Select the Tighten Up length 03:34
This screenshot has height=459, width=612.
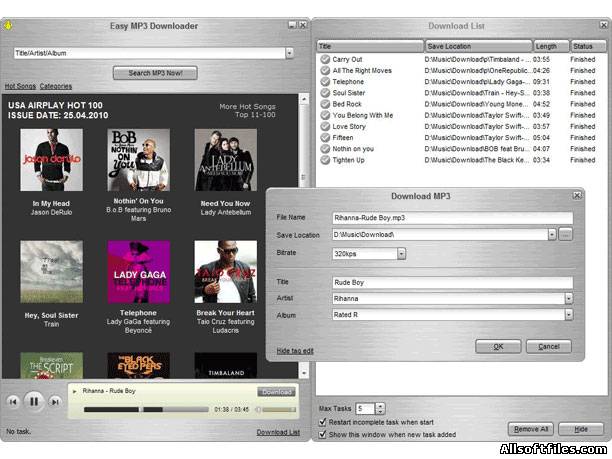point(541,160)
